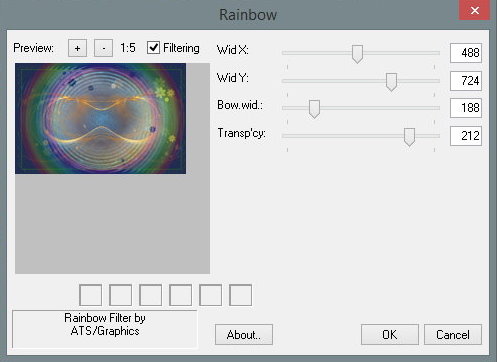This screenshot has height=362, width=497.
Task: Click the fourth empty preset box
Action: [x=181, y=295]
